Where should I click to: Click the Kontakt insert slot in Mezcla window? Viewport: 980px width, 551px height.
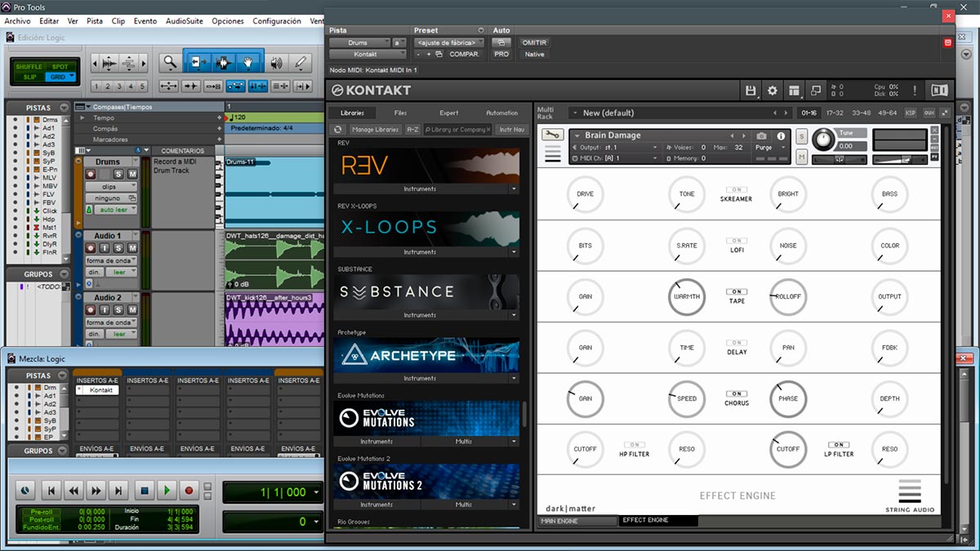coord(96,390)
